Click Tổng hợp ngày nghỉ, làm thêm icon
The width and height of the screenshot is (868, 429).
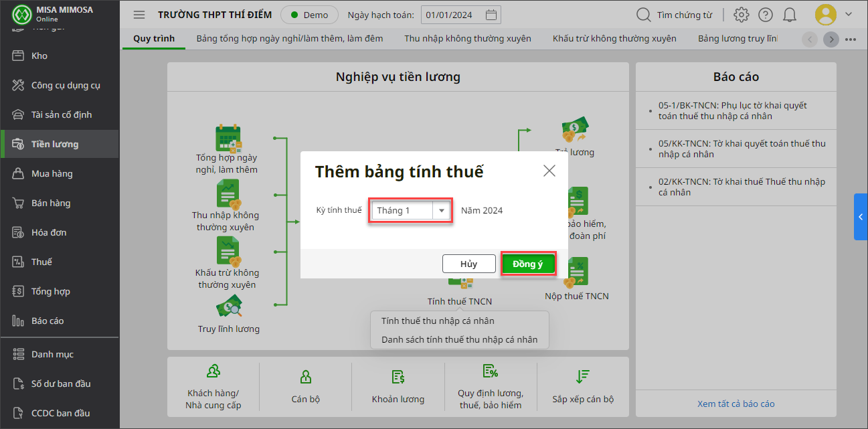point(228,137)
